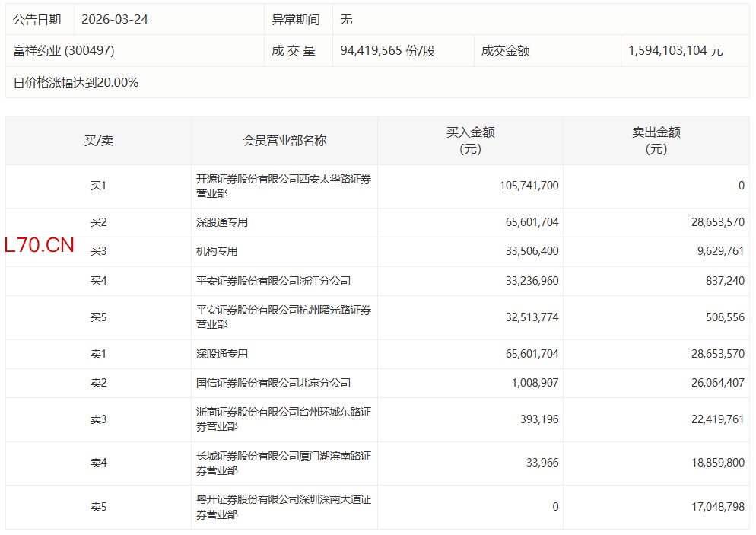Screen dimensions: 756x535
Task: Click the 会员营业部名称 column header
Action: pyautogui.click(x=284, y=141)
